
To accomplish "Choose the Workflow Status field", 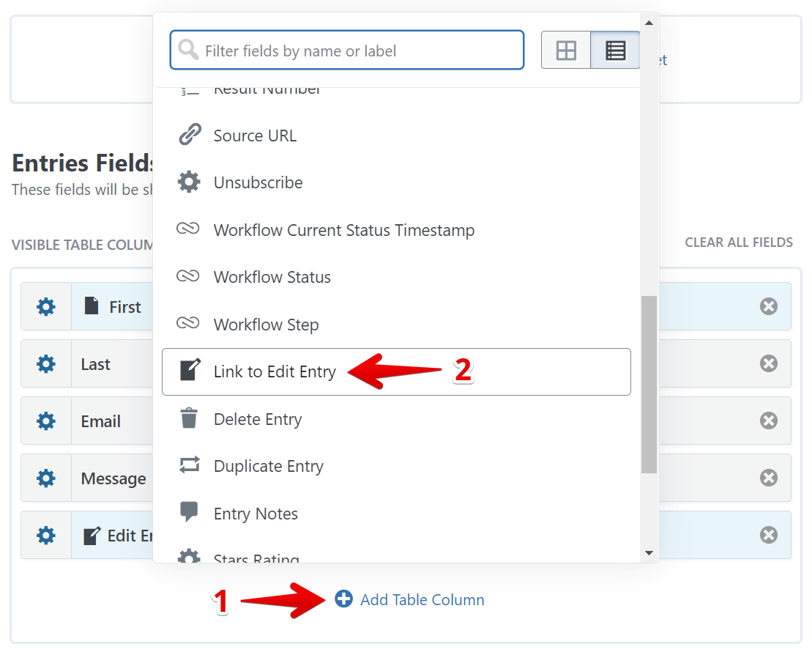I will click(x=272, y=278).
